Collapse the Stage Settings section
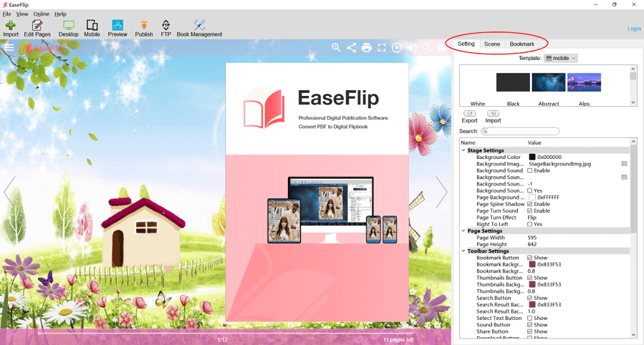Screen dimensions: 644x345 click(x=463, y=151)
